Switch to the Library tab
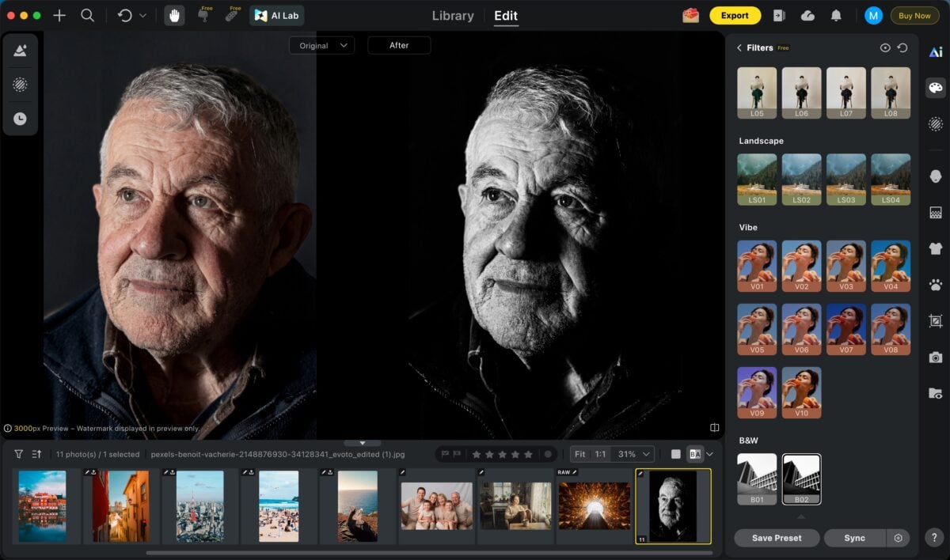 452,15
